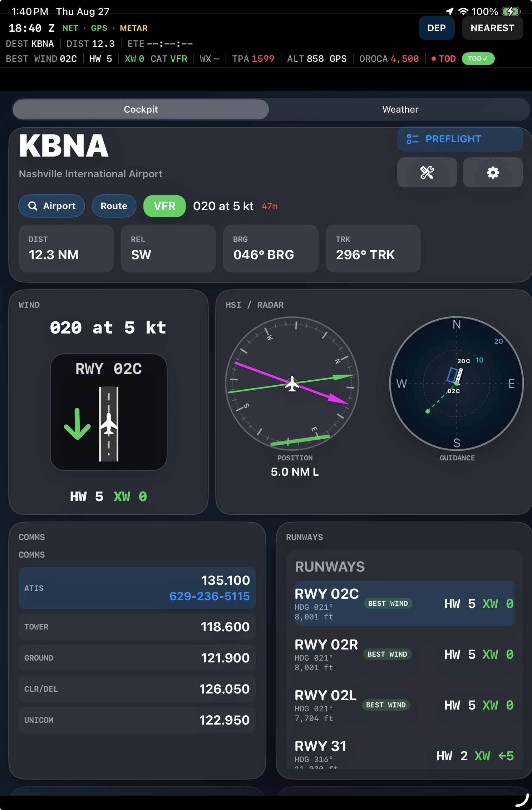532x810 pixels.
Task: Tap the DEP button
Action: tap(437, 28)
